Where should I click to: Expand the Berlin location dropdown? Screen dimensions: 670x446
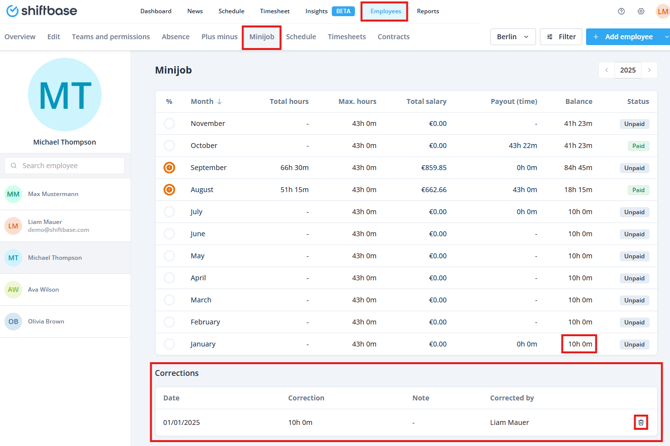tap(513, 37)
